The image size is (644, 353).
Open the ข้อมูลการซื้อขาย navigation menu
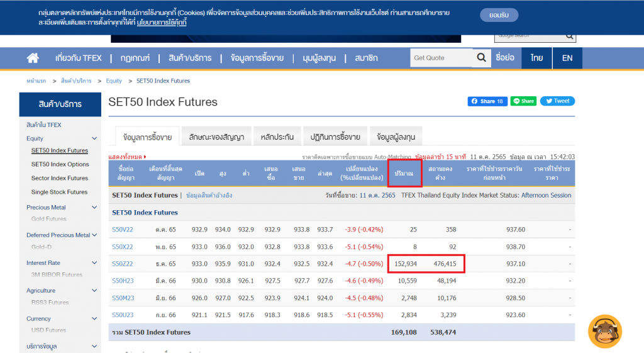pos(257,58)
